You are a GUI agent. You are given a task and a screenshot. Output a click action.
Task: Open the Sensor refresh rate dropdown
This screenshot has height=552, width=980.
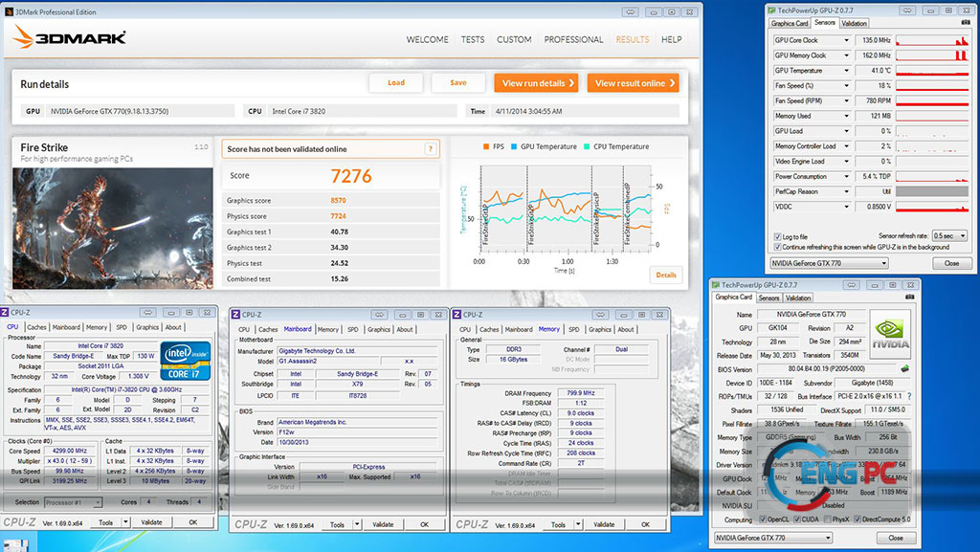[949, 235]
